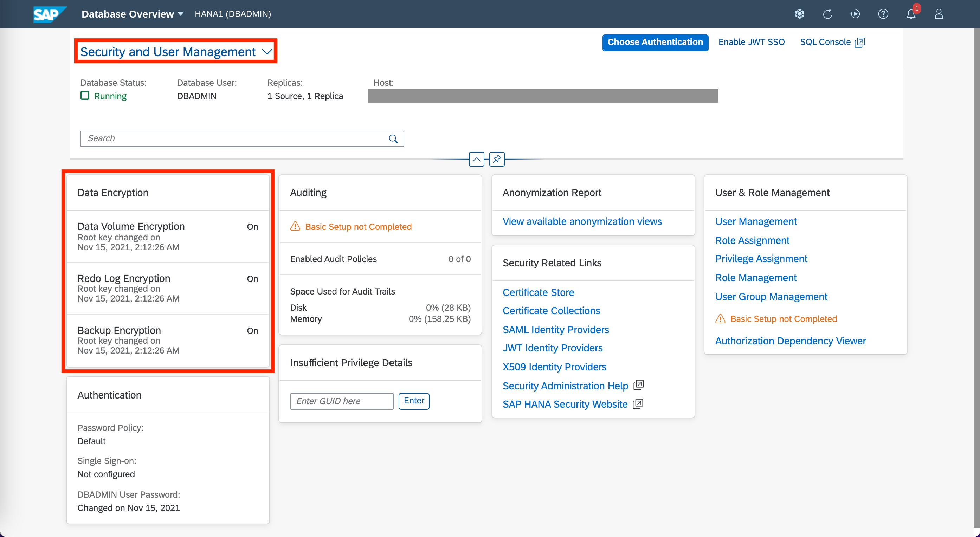Click the search magnifier icon
This screenshot has height=537, width=980.
tap(393, 139)
